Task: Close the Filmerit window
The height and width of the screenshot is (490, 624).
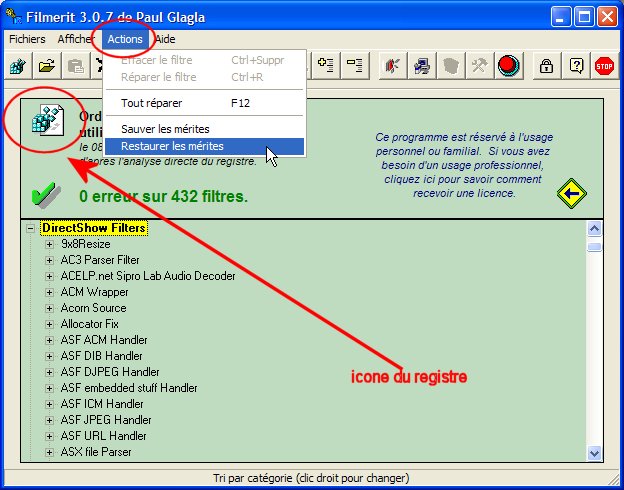Action: [x=608, y=18]
